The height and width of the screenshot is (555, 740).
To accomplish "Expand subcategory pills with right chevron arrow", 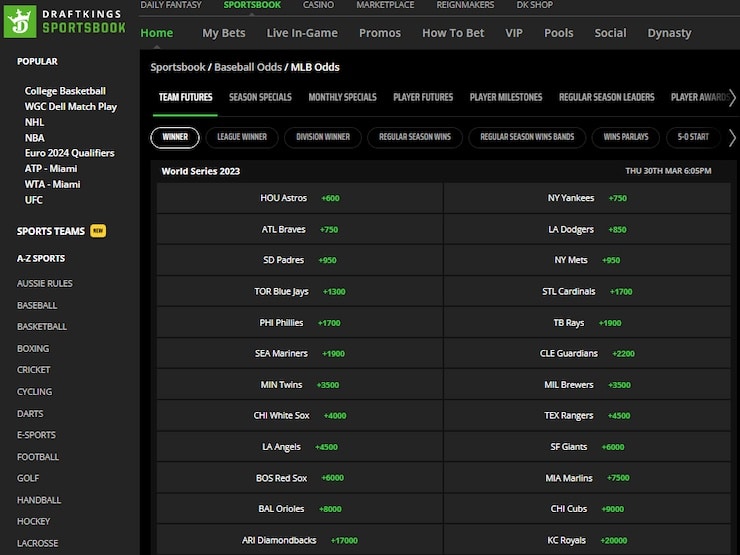I will 732,138.
